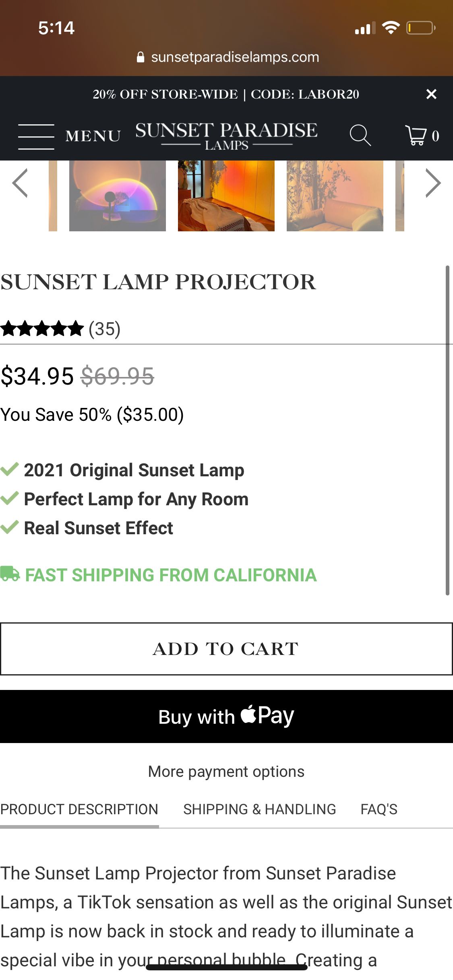
Task: Open the hamburger menu icon
Action: (x=36, y=136)
